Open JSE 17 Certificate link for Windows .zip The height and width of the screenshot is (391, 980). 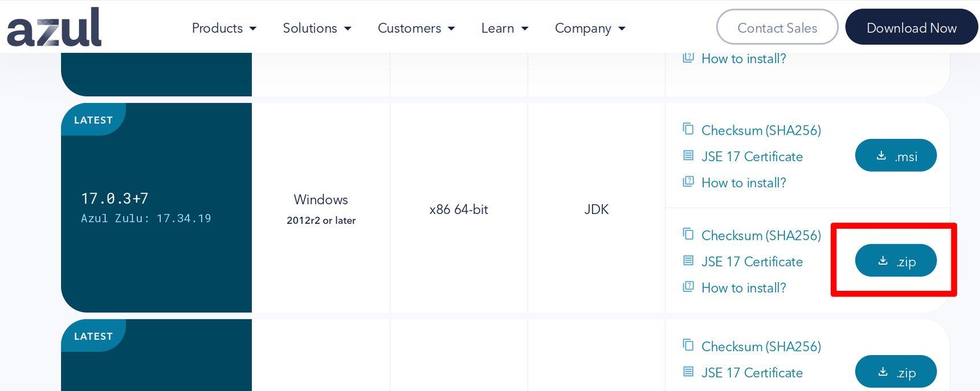(x=752, y=262)
